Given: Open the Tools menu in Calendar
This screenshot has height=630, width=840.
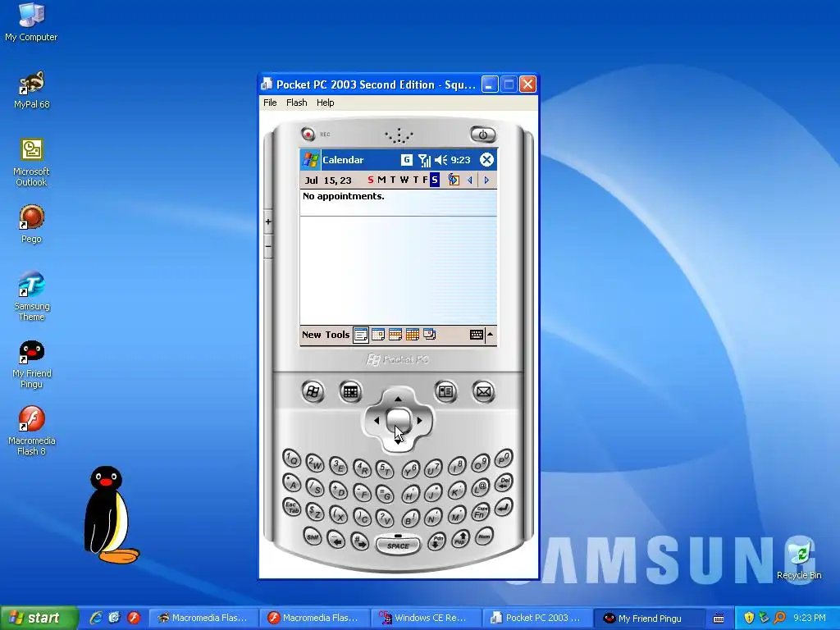Looking at the screenshot, I should pos(337,335).
